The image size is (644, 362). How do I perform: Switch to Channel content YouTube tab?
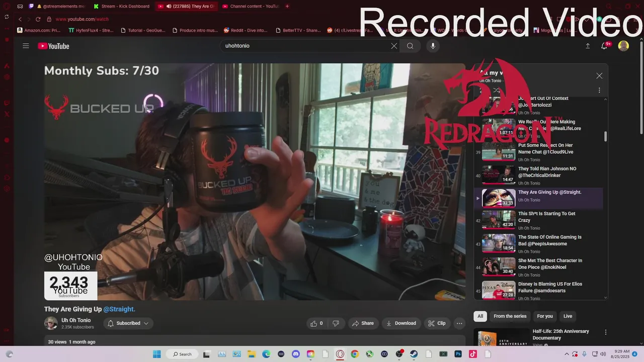click(x=251, y=6)
